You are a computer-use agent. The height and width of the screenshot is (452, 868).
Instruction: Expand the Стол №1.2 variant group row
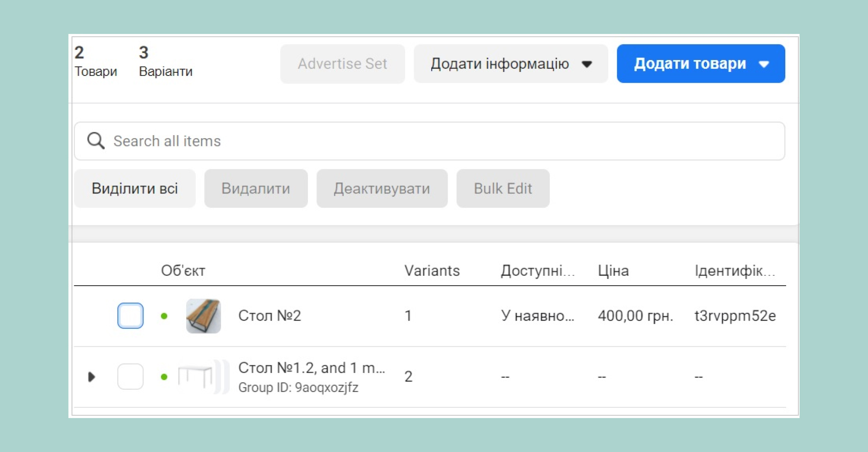coord(91,377)
